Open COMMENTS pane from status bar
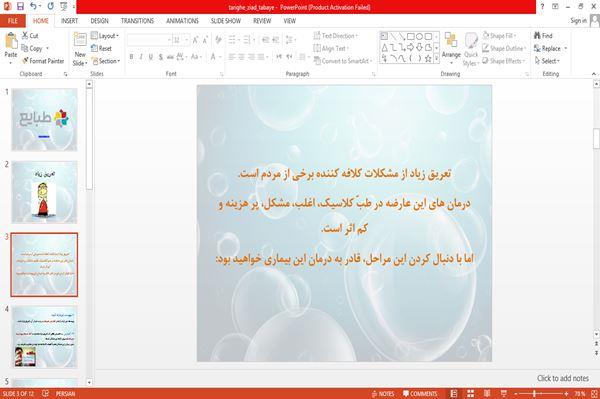Viewport: 600px width, 399px height. coord(420,393)
